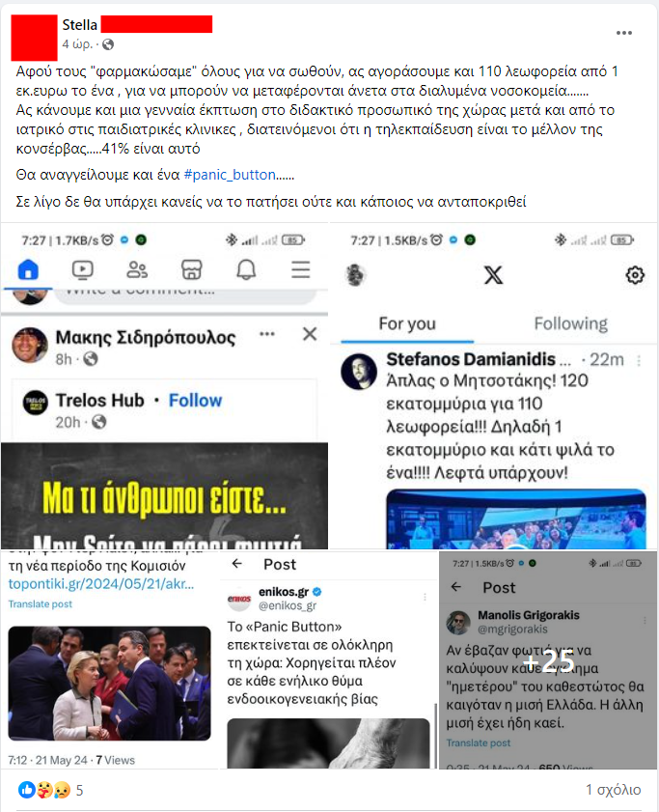Open the #panic_button hashtag link

click(230, 175)
